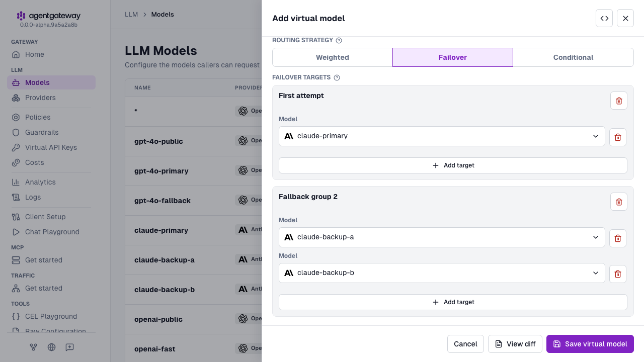The image size is (644, 362).
Task: Open Client Setup page
Action: [x=51, y=217]
